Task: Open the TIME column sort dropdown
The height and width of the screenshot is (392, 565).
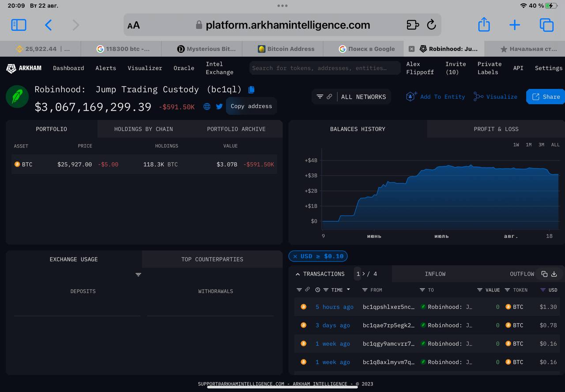Action: 348,290
